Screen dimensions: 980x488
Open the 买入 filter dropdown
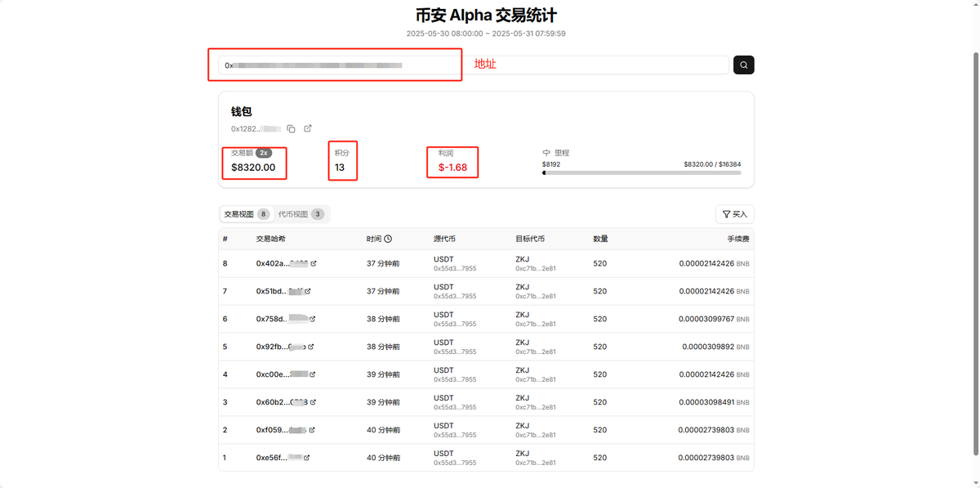click(x=734, y=214)
